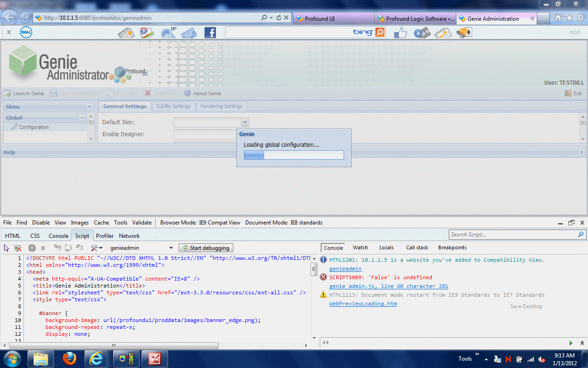Click the Bing search text box
588x368 pixels.
click(289, 32)
